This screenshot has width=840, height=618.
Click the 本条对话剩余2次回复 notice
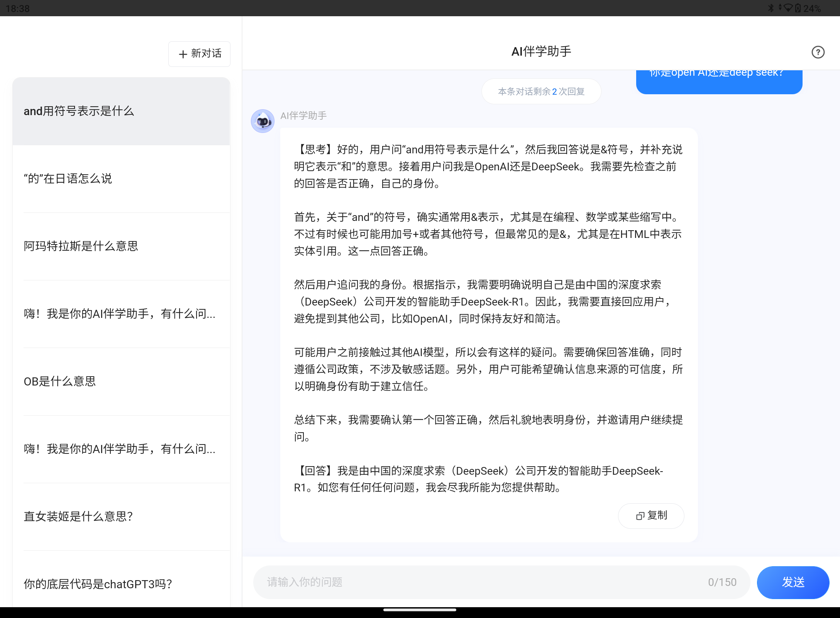coord(541,92)
